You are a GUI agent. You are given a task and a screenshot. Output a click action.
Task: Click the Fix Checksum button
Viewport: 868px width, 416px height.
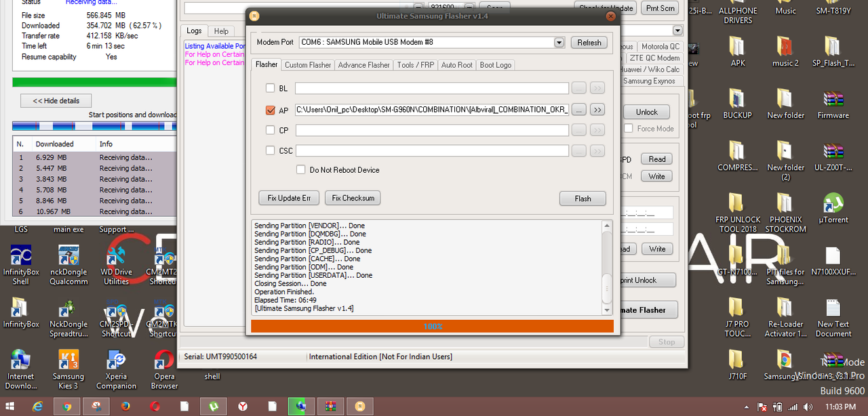(353, 198)
